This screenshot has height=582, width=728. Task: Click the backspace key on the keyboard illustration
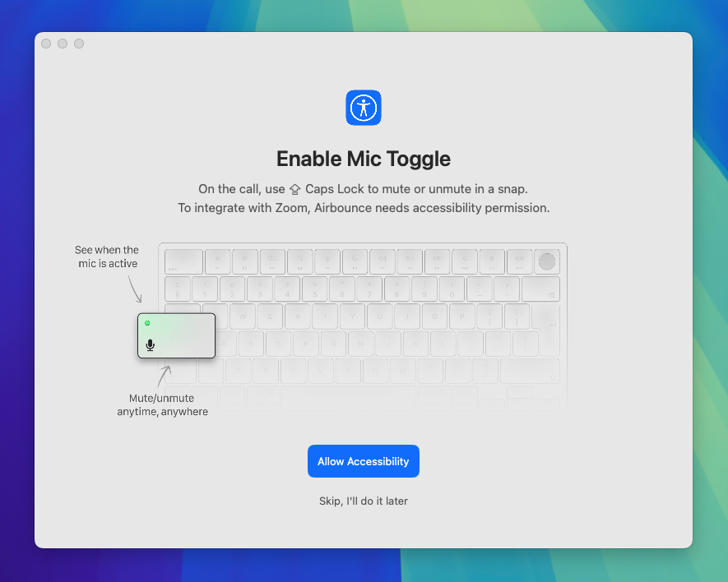pyautogui.click(x=540, y=289)
